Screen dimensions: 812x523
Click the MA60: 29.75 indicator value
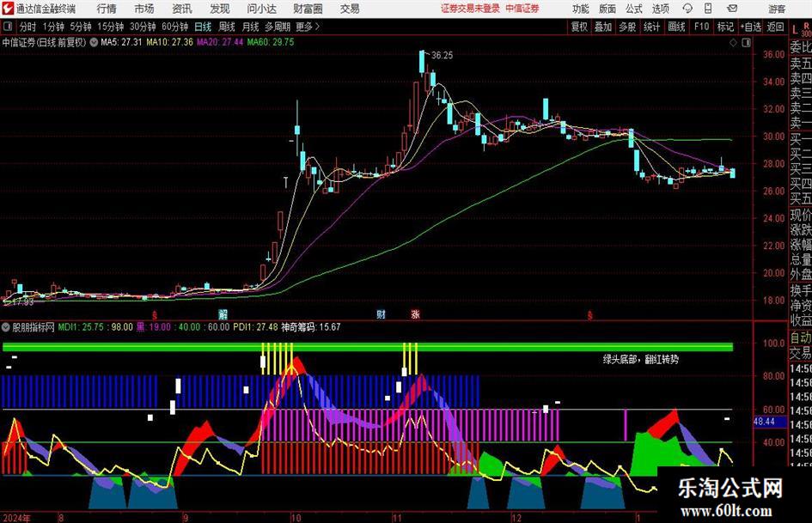point(271,42)
